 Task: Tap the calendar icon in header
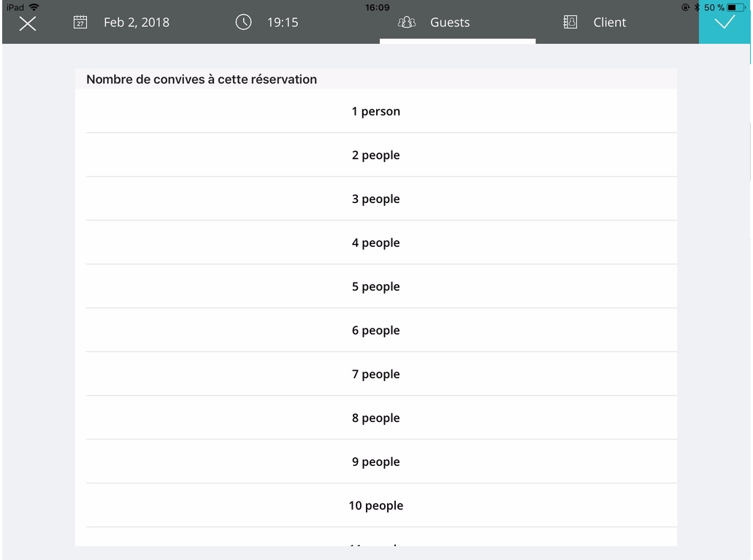point(80,23)
